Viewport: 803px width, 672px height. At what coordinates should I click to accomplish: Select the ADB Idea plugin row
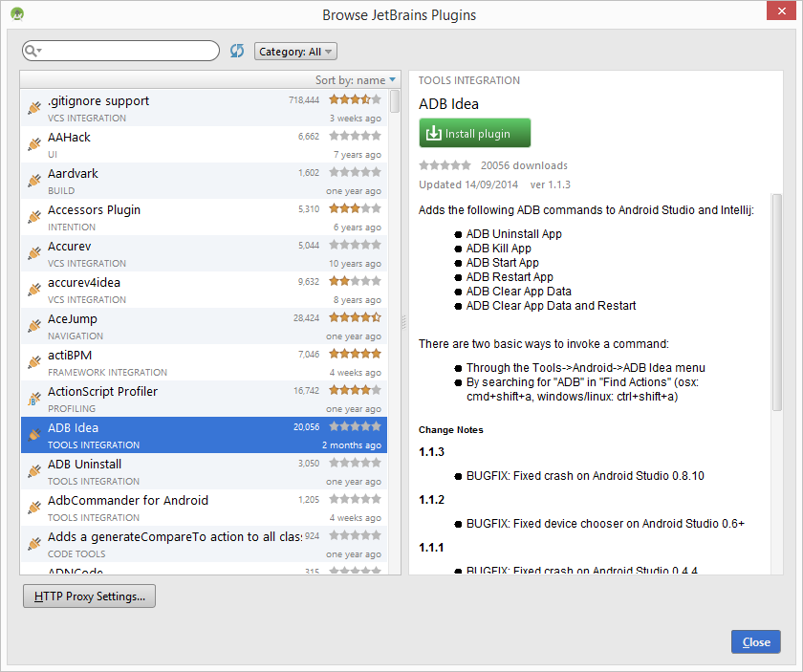coord(204,435)
